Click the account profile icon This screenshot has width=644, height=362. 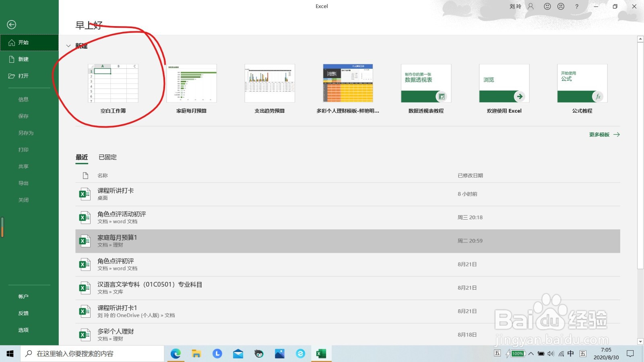tap(531, 6)
